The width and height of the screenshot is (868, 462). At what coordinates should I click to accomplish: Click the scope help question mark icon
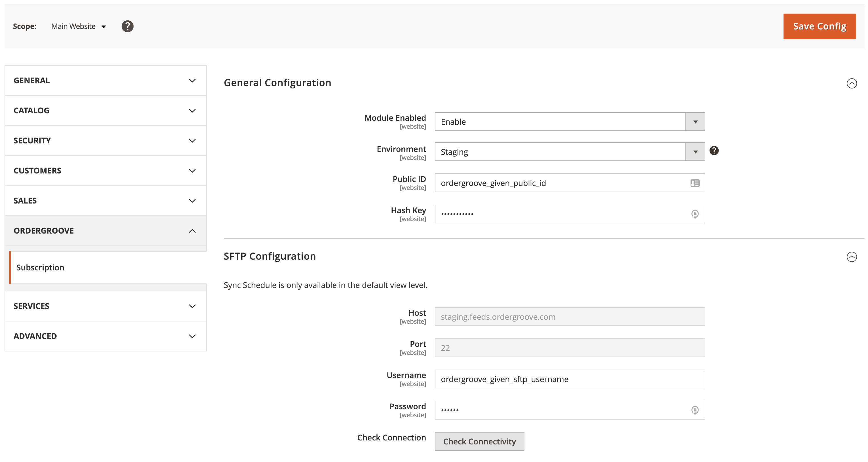(127, 26)
